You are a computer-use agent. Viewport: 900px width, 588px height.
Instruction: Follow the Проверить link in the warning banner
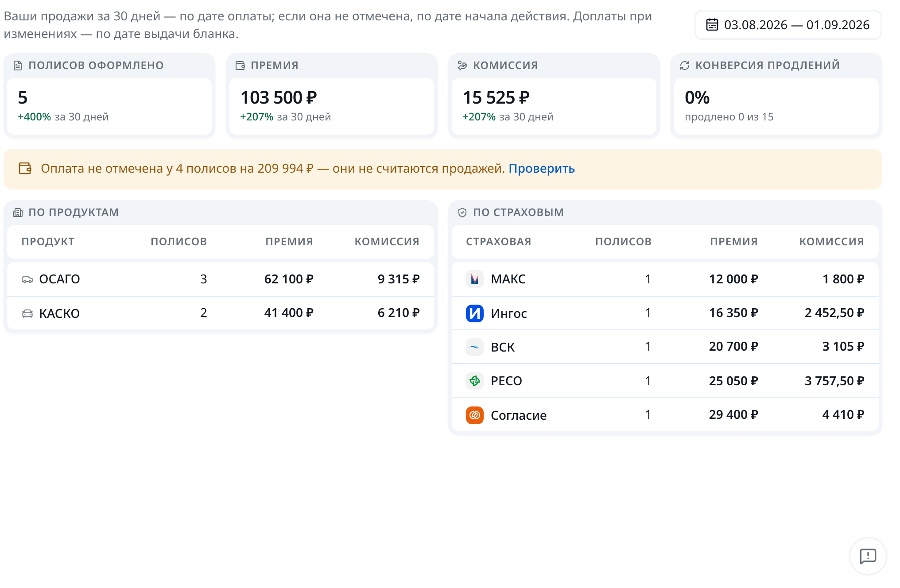tap(541, 168)
